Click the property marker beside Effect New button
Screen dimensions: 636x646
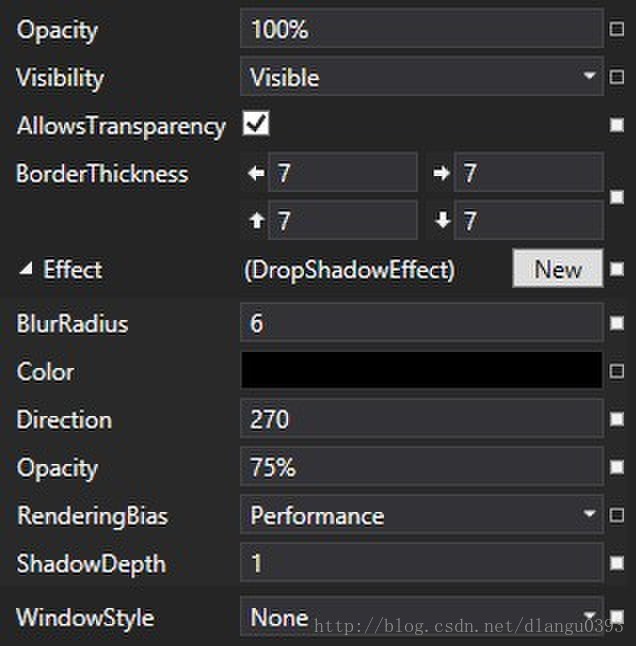(616, 269)
